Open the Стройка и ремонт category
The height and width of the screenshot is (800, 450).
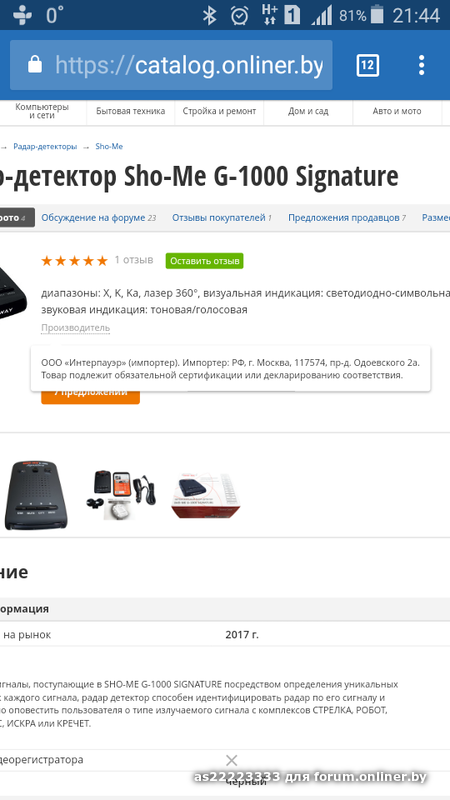219,111
